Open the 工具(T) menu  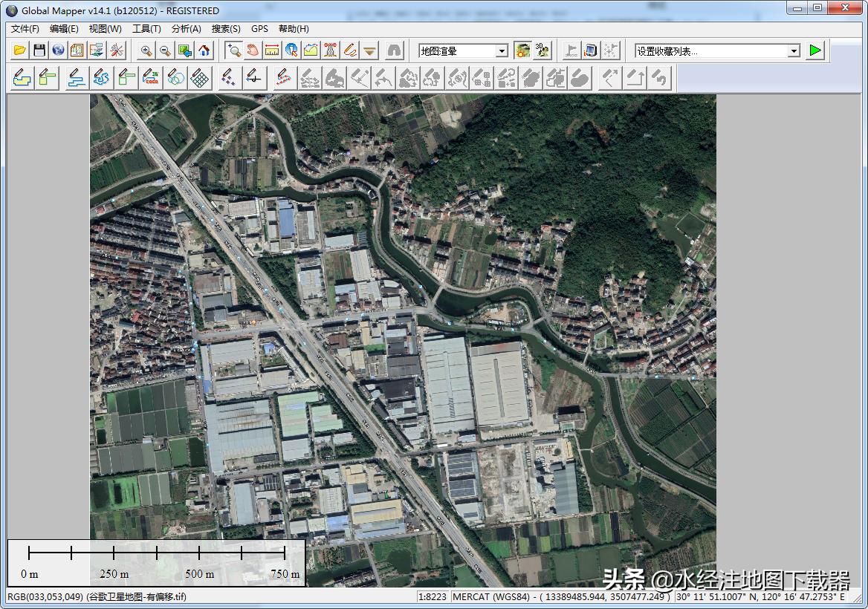(x=146, y=29)
